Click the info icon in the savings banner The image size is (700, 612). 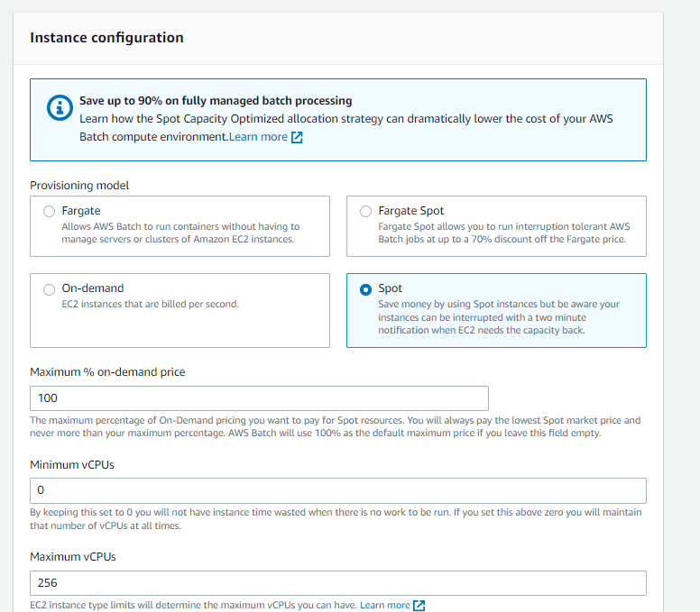[60, 107]
